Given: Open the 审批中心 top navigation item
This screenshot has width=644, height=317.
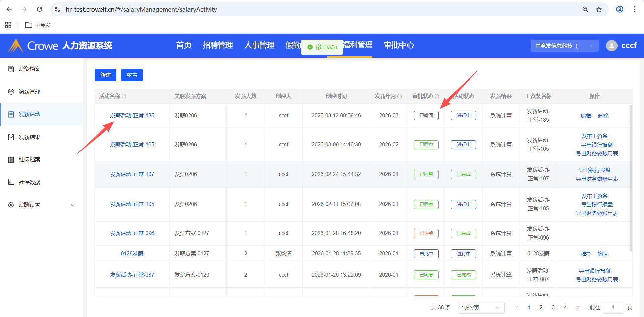Looking at the screenshot, I should pos(399,45).
